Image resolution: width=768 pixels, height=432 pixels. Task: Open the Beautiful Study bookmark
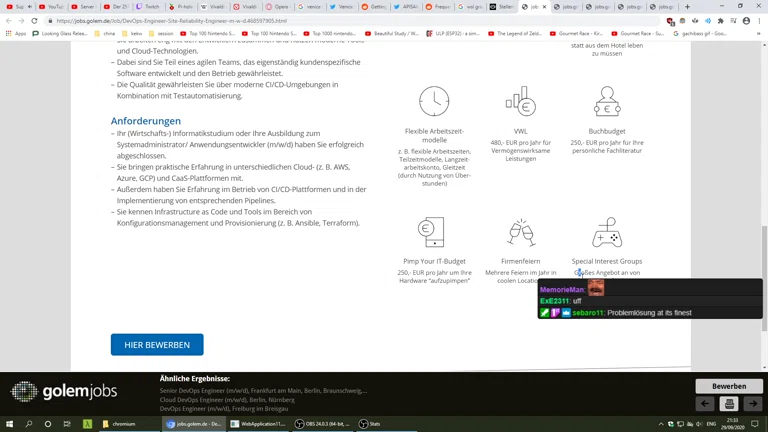pos(392,34)
